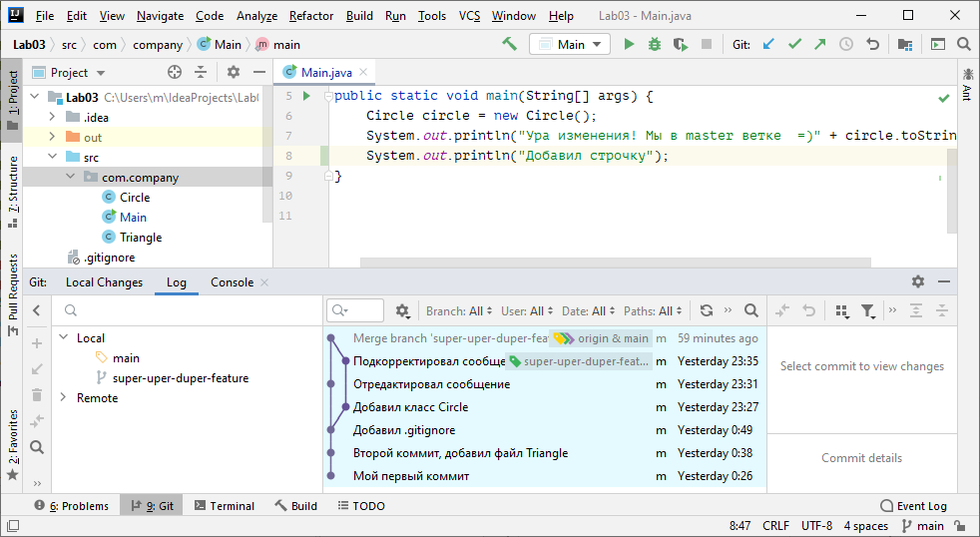Click the Git Push arrow icon
Screen dimensions: 980x537
click(x=820, y=44)
